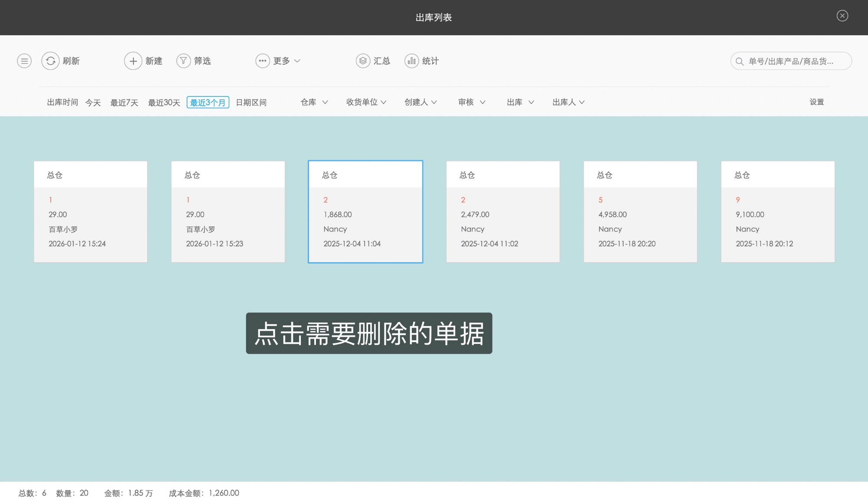Image resolution: width=868 pixels, height=504 pixels.
Task: Switch to the 日期区间 date range filter
Action: click(252, 102)
